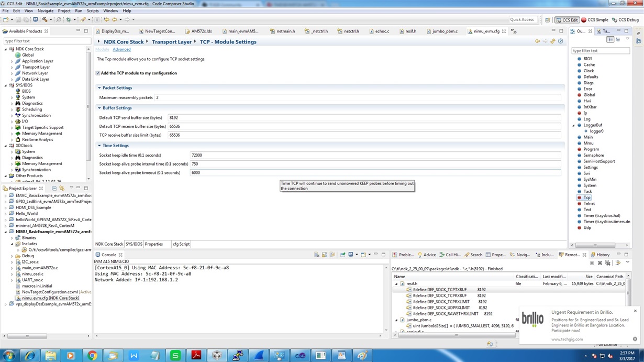Click Default TCP send buffer size field

[x=364, y=118]
